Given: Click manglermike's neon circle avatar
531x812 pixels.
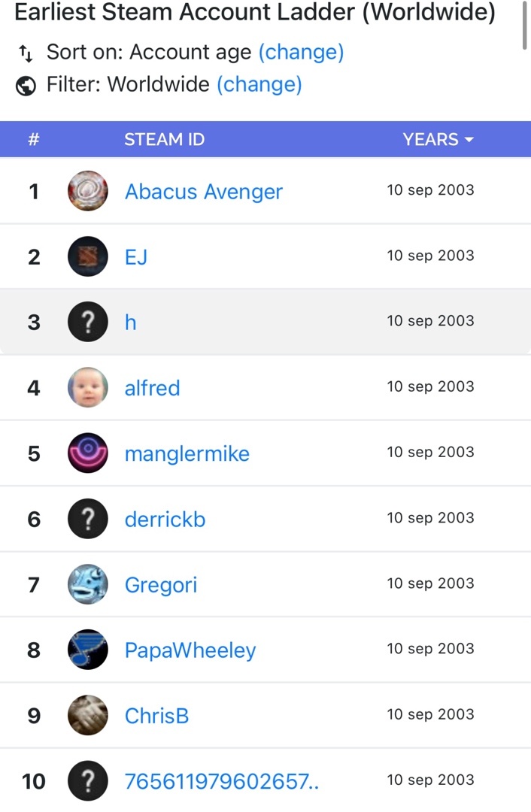Looking at the screenshot, I should click(x=88, y=453).
